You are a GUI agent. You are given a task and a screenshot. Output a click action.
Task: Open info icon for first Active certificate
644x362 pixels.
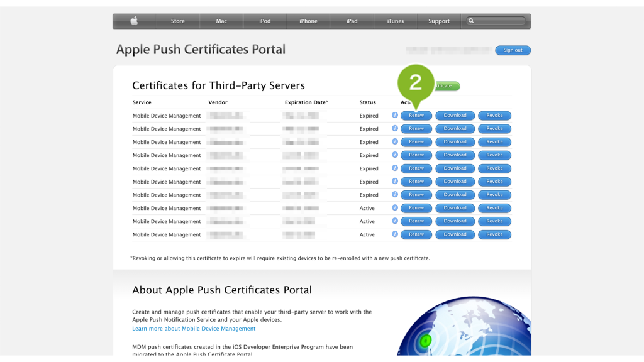tap(394, 207)
